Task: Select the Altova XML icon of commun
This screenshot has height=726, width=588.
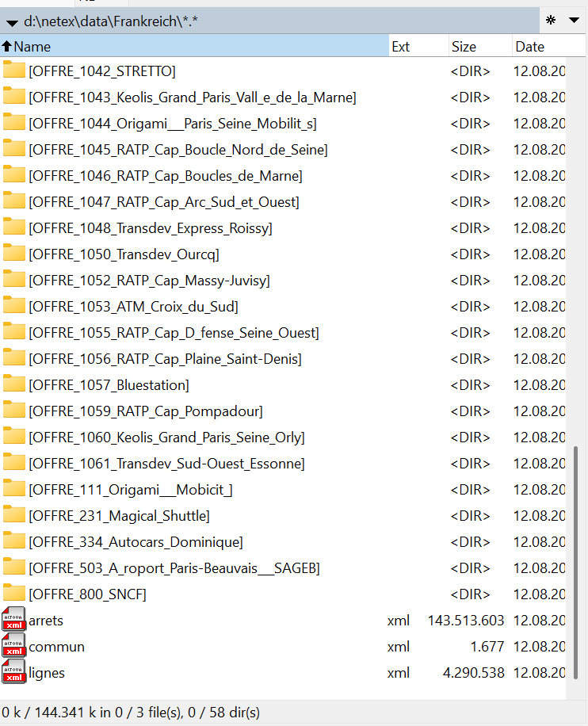Action: tap(14, 645)
